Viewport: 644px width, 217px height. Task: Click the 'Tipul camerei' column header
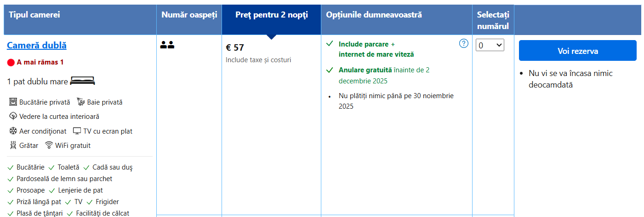[34, 15]
